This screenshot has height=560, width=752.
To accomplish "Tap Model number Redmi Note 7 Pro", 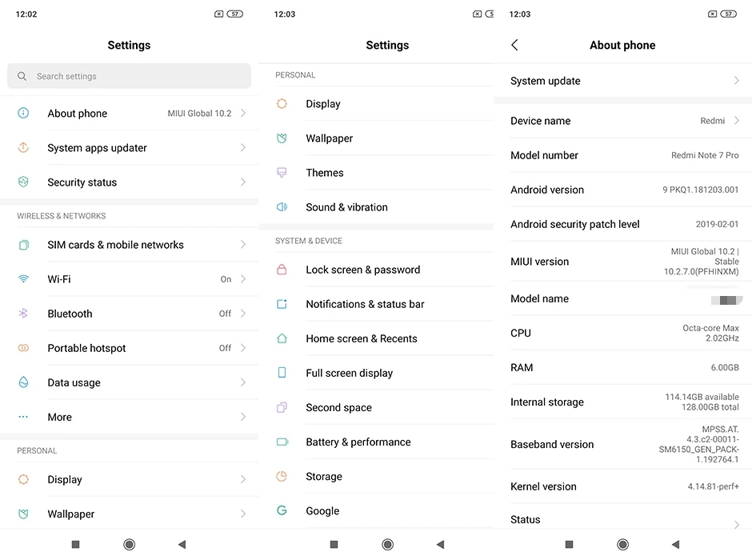I will 705,155.
